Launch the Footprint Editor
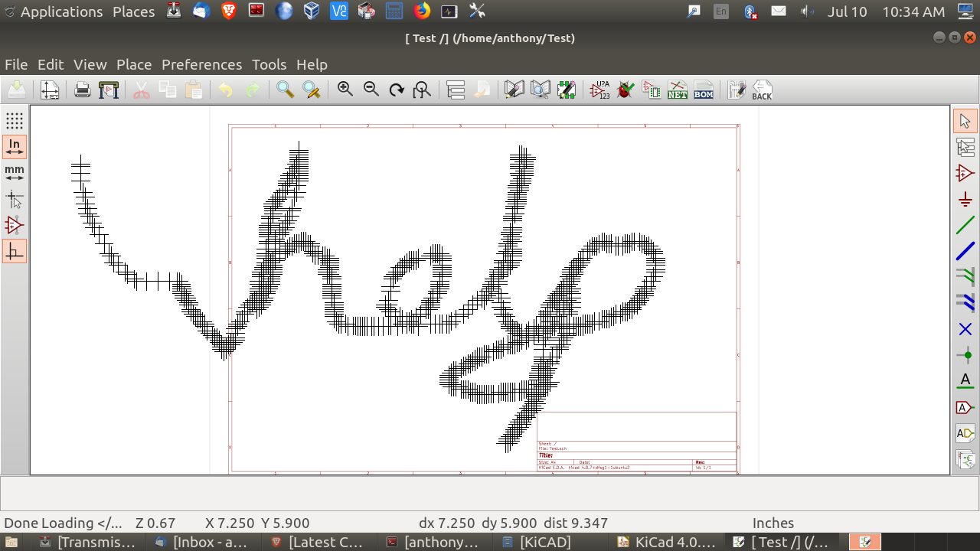This screenshot has height=551, width=980. (x=567, y=90)
